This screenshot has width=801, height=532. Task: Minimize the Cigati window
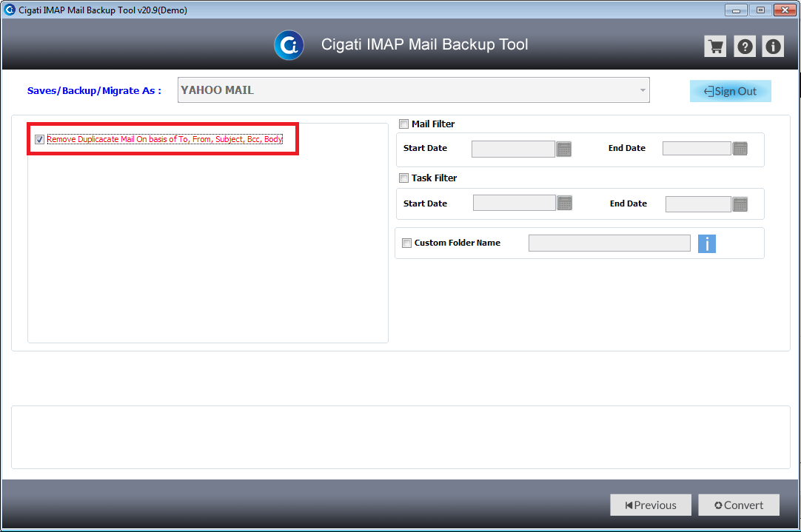(x=736, y=10)
